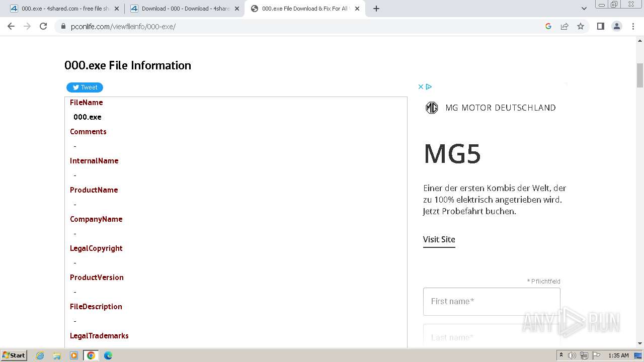
Task: Focus the Last name field
Action: pos(492,336)
